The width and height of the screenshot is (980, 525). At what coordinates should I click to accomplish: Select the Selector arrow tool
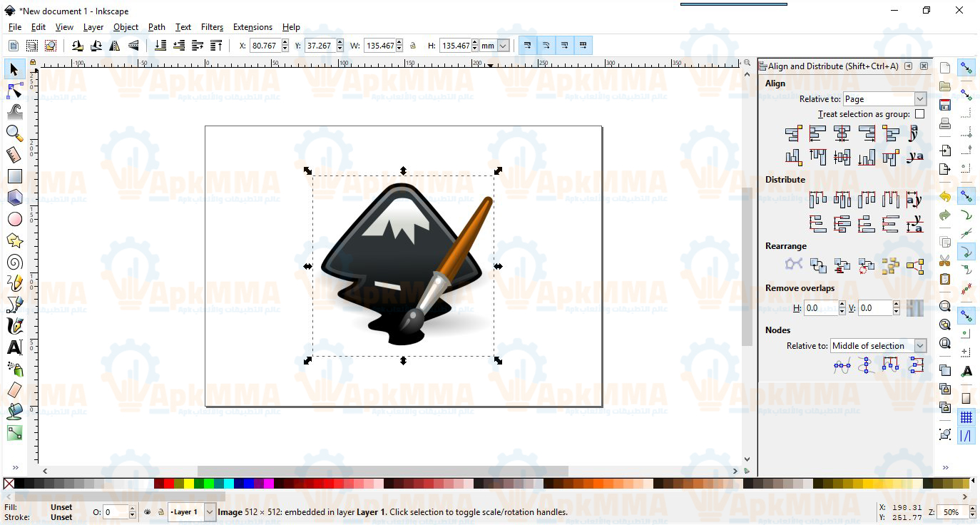[x=14, y=69]
